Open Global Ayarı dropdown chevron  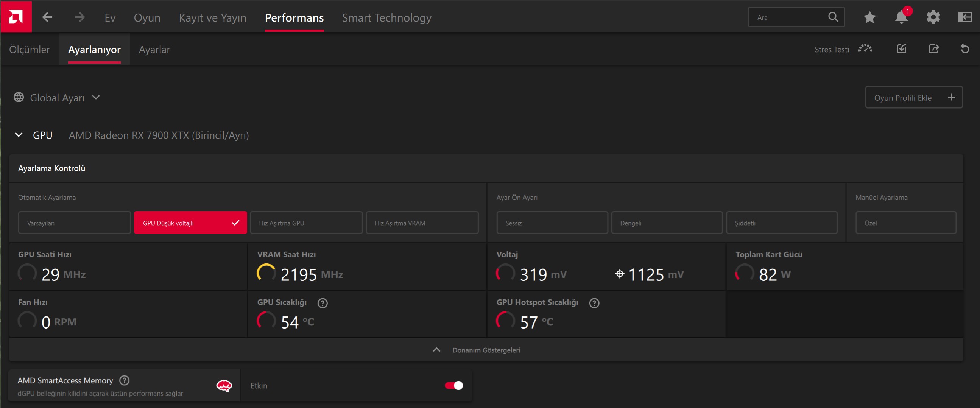96,97
